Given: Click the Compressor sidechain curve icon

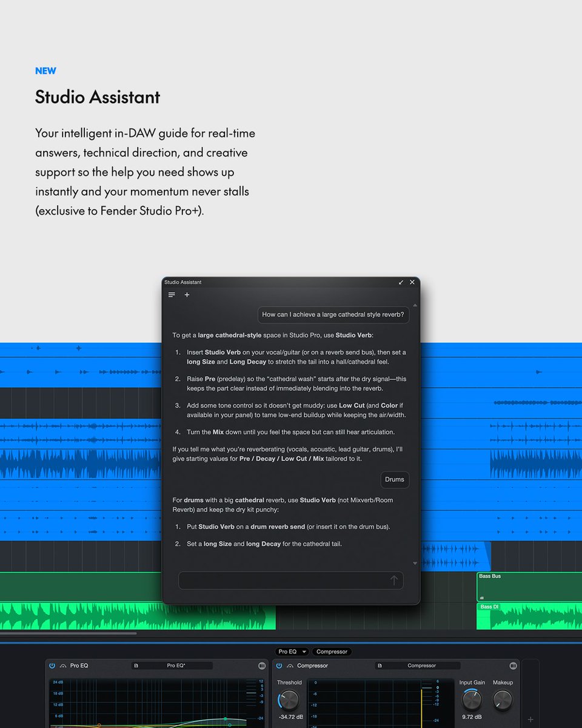Looking at the screenshot, I should [290, 666].
